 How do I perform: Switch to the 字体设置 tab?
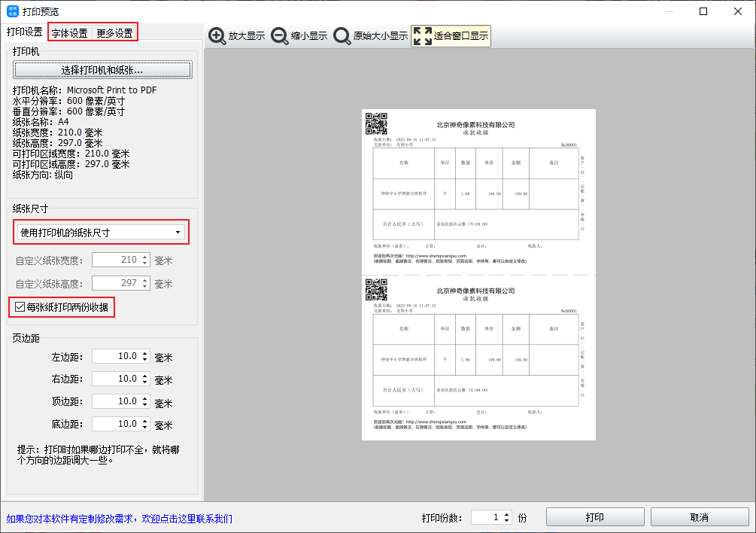click(x=69, y=33)
